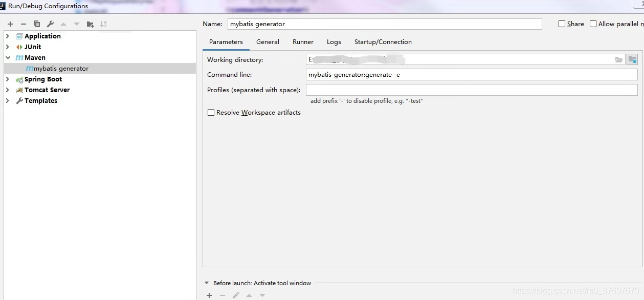Select the Tomcat Server category row
The image size is (644, 300).
point(100,90)
